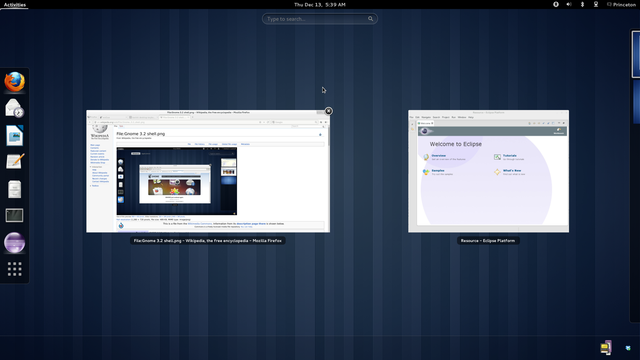Open the file cabinet icon in dash
The image size is (640, 360).
(x=15, y=189)
